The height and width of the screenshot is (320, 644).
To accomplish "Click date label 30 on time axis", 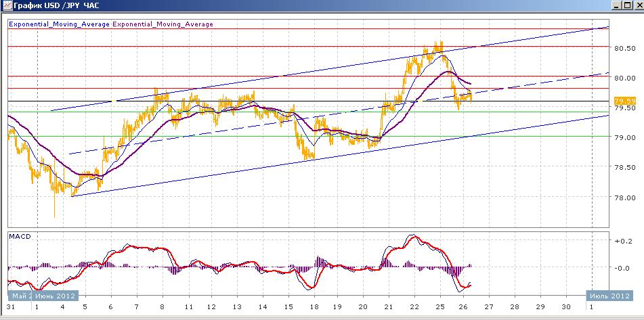I will (566, 307).
